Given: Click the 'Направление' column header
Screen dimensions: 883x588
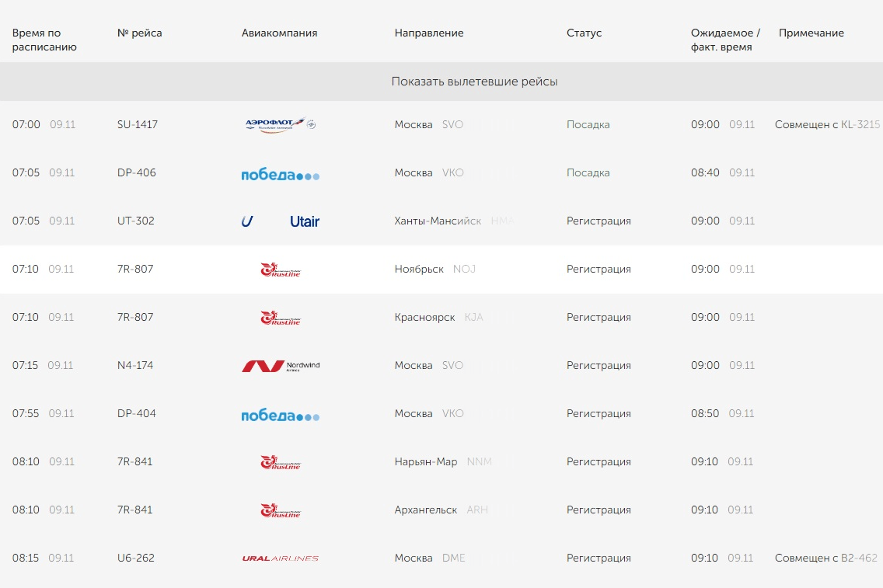Looking at the screenshot, I should [429, 33].
